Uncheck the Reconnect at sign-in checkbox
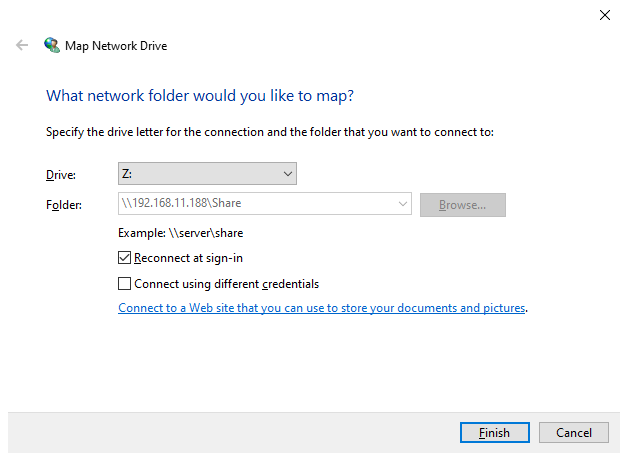This screenshot has height=461, width=628. pos(124,258)
